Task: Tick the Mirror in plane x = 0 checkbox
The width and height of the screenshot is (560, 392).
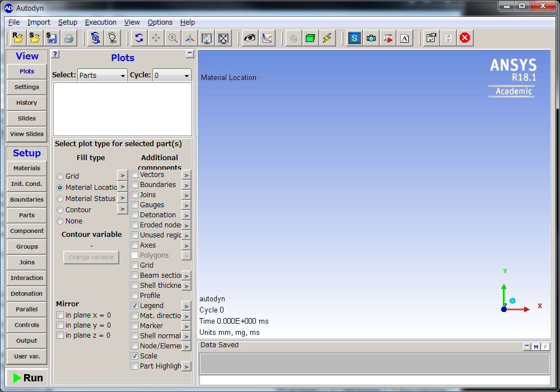Action: click(60, 315)
